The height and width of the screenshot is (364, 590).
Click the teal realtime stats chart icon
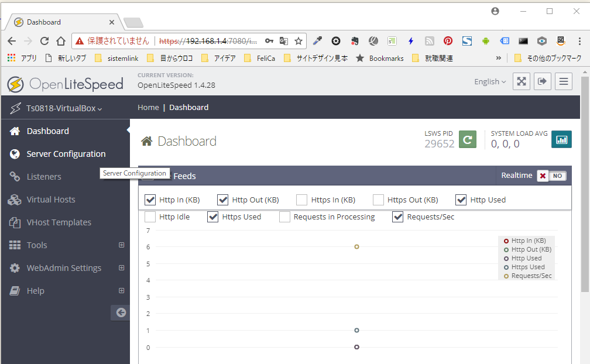coord(562,139)
